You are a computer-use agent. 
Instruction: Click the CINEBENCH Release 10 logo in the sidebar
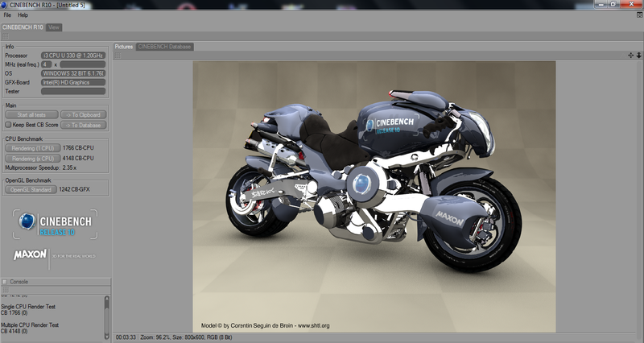click(x=56, y=225)
